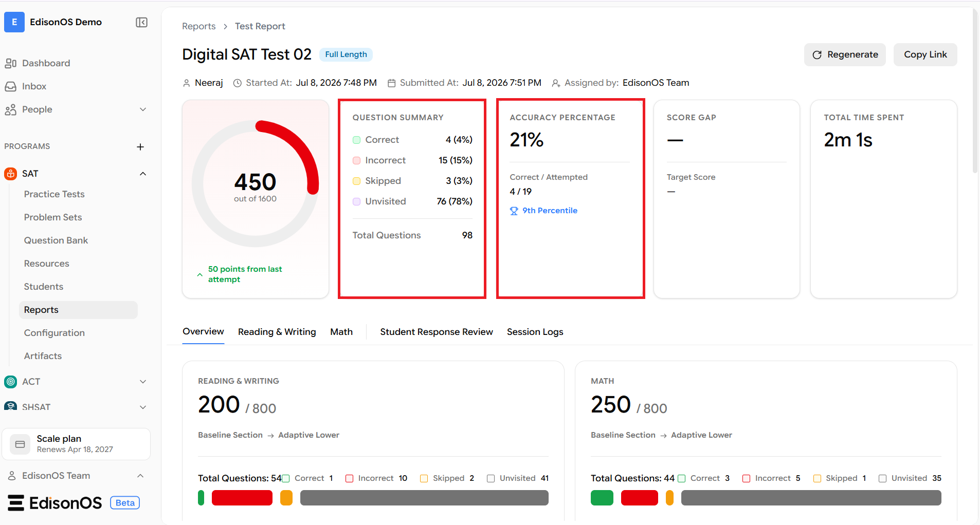Click the Copy Link button

coord(925,54)
